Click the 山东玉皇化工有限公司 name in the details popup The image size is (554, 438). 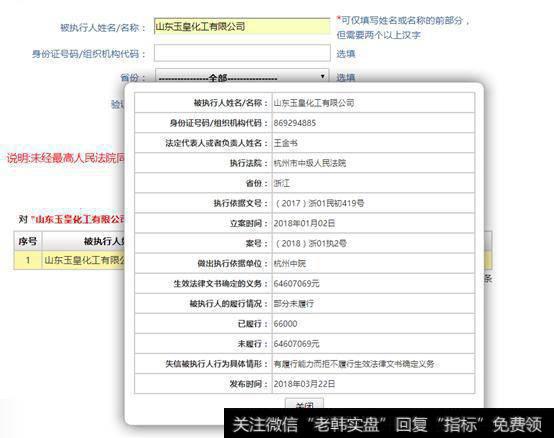click(314, 103)
